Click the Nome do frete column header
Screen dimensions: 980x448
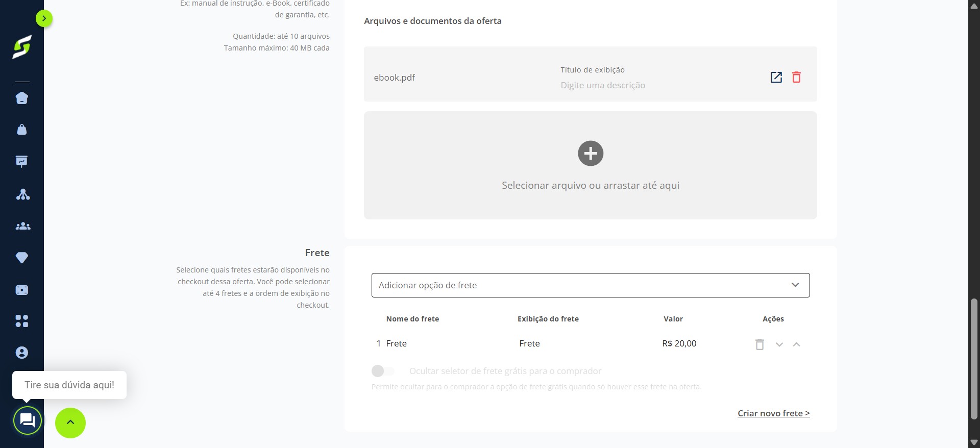tap(412, 319)
